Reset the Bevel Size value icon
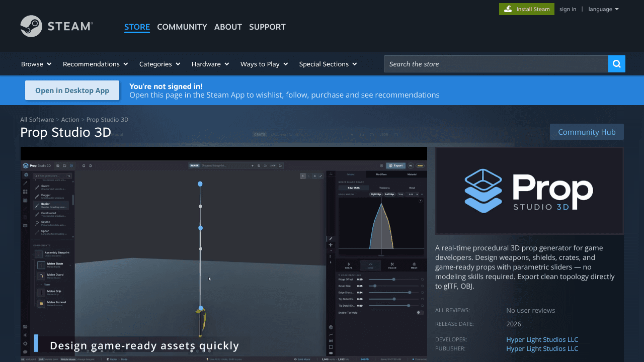644x362 pixels. (422, 286)
